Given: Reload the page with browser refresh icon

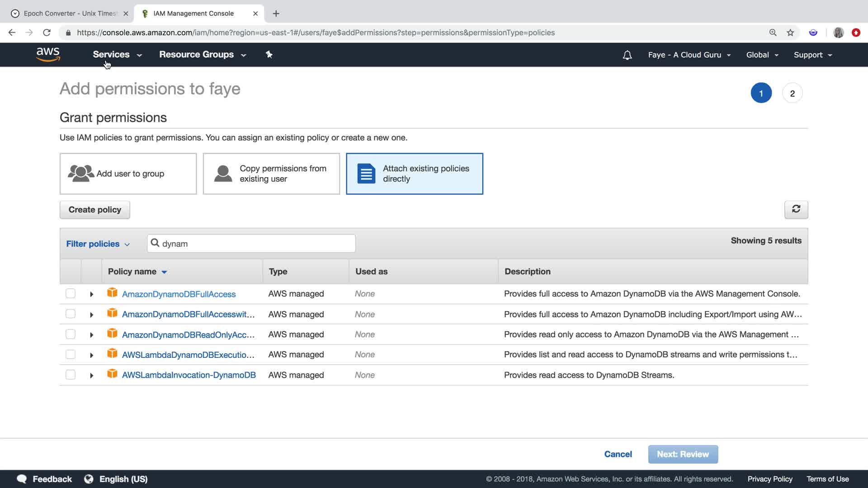Looking at the screenshot, I should click(x=47, y=33).
